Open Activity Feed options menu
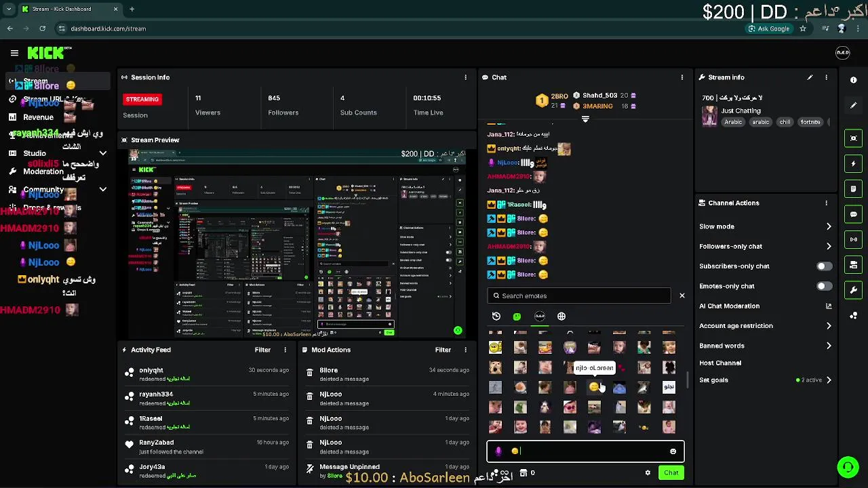This screenshot has height=488, width=868. pos(285,350)
